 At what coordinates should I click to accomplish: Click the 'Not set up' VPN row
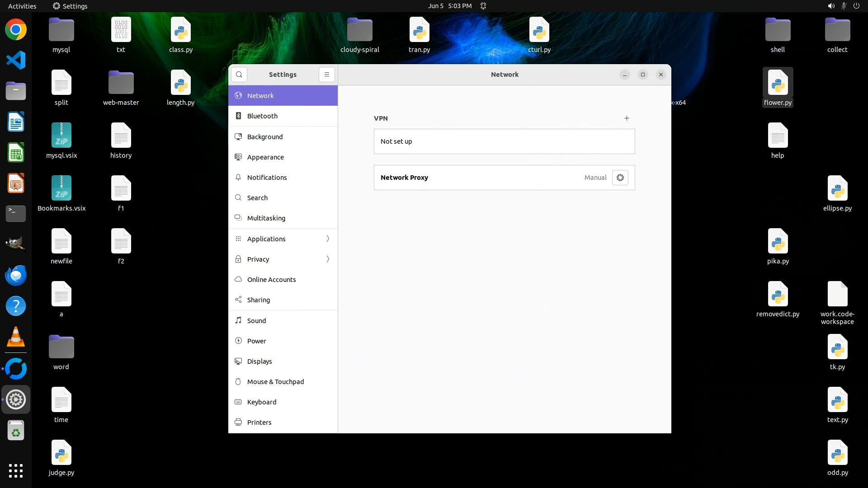[x=504, y=141]
